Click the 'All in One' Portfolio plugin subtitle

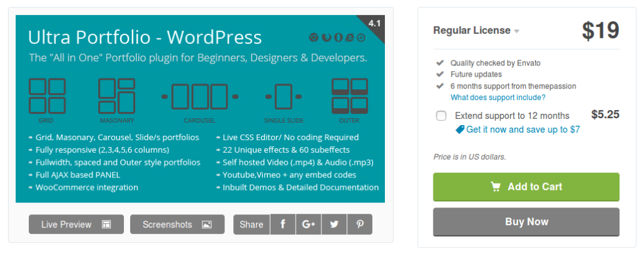(x=198, y=58)
